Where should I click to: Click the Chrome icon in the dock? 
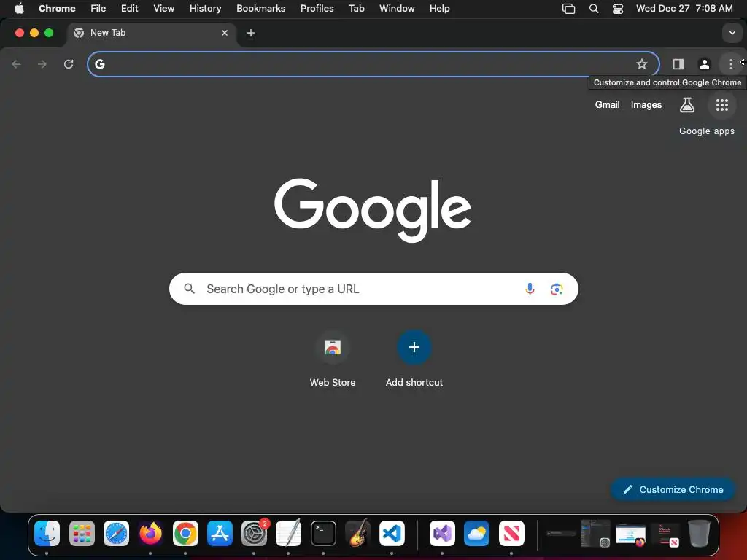(185, 533)
